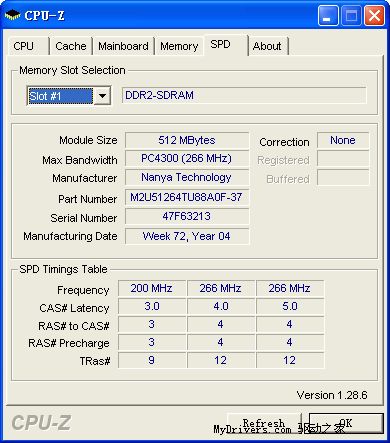Click part number M2U51264TU88A0F-37

click(187, 197)
